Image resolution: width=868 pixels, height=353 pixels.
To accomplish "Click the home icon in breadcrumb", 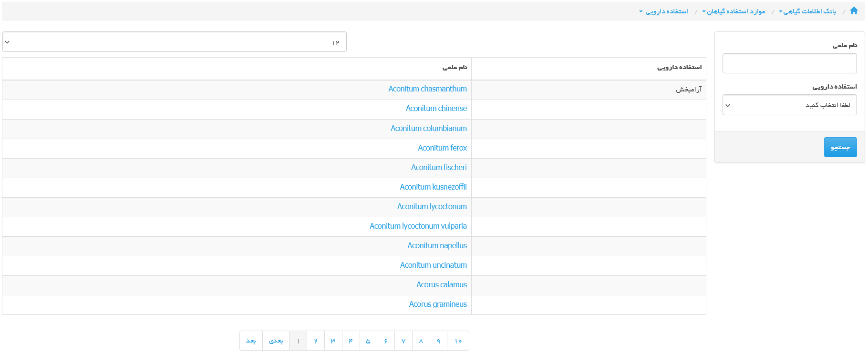I will [x=854, y=11].
